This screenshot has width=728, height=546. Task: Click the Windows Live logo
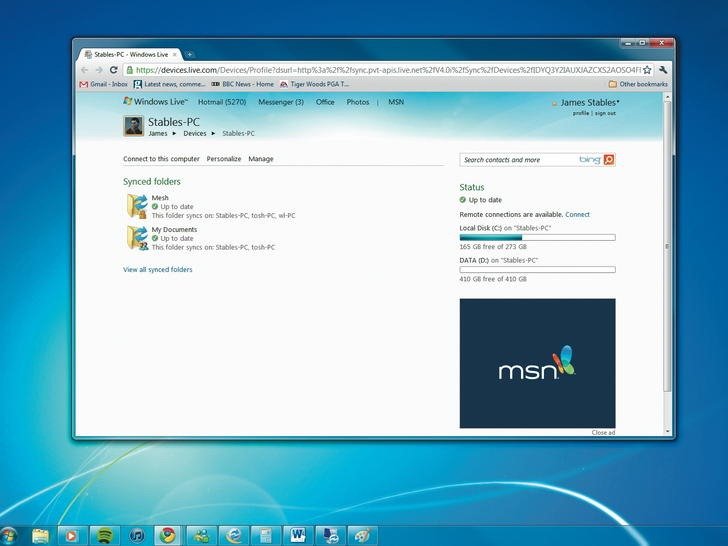(x=155, y=101)
